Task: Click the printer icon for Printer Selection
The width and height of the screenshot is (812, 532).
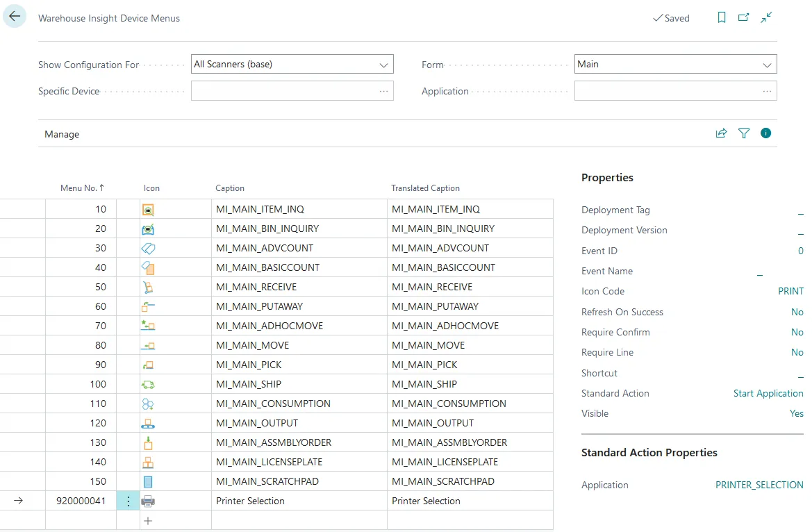Action: [x=148, y=501]
